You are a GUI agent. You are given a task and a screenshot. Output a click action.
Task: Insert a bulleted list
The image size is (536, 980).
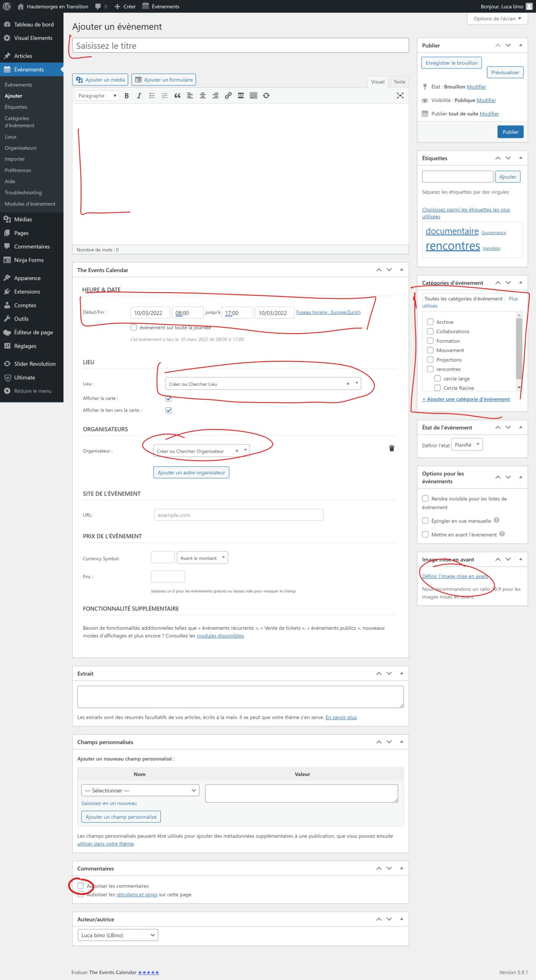[152, 96]
